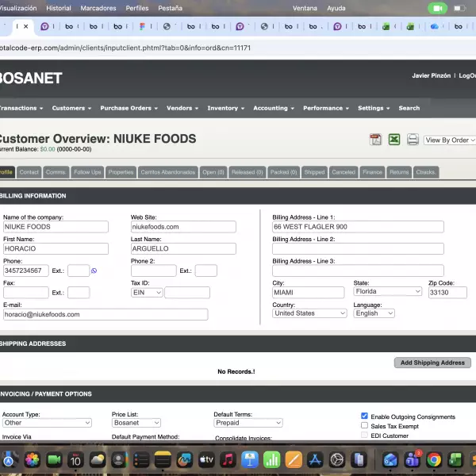The image size is (476, 476).
Task: Open Freeform from the dock
Action: 185,460
